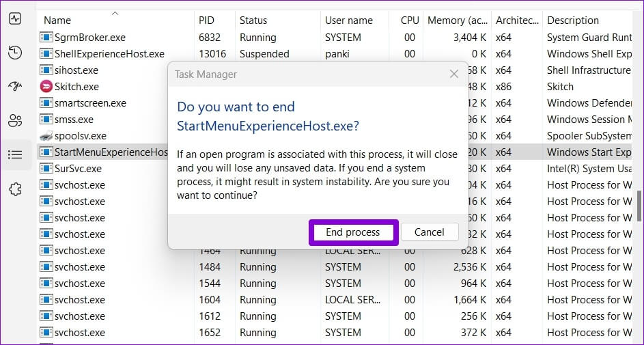Cancel the end process dialog
Viewport: 644px width, 345px height.
[x=429, y=232]
